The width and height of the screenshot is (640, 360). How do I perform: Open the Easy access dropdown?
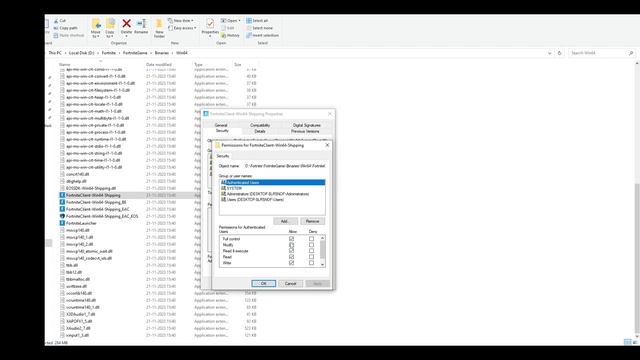click(182, 28)
